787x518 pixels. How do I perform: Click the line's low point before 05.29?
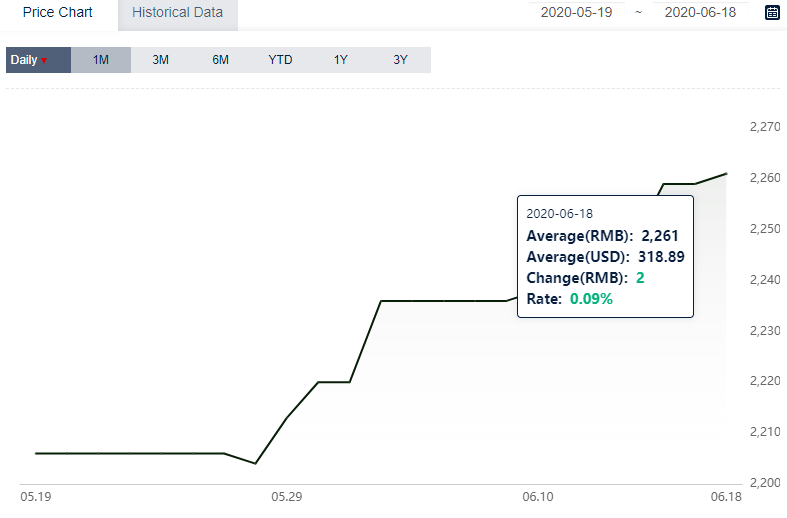pos(255,463)
